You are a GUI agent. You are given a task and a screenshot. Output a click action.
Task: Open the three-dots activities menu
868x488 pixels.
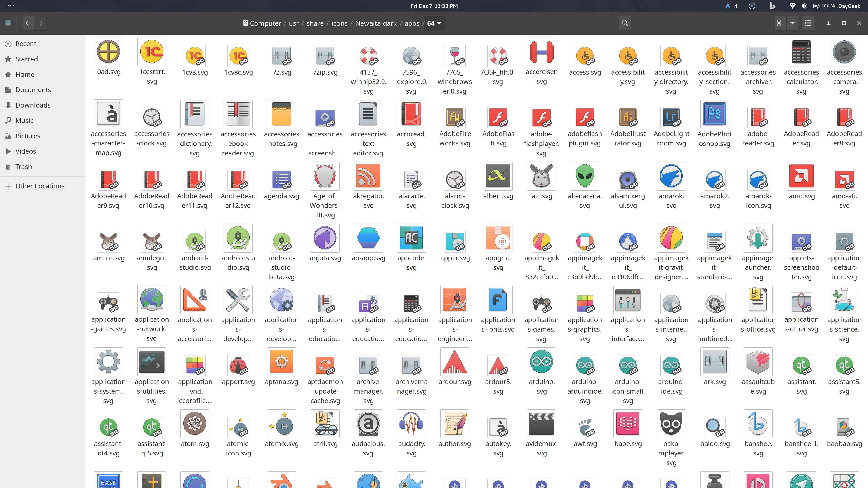(x=11, y=6)
